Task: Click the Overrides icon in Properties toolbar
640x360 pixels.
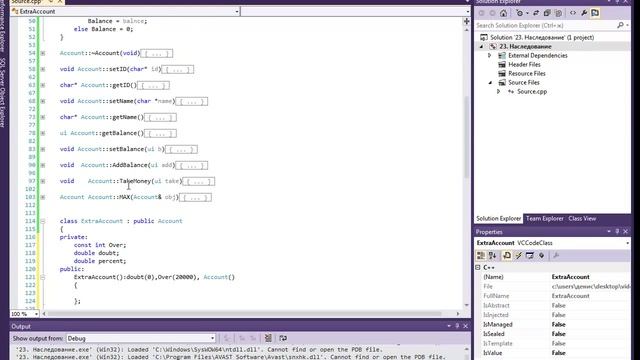Action: [x=541, y=256]
